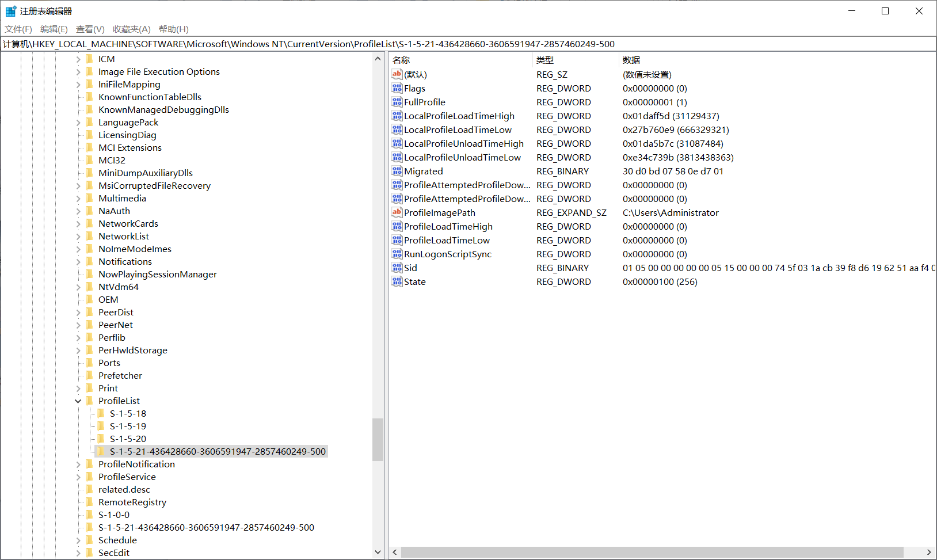Click the folder icon beside ICM

89,59
